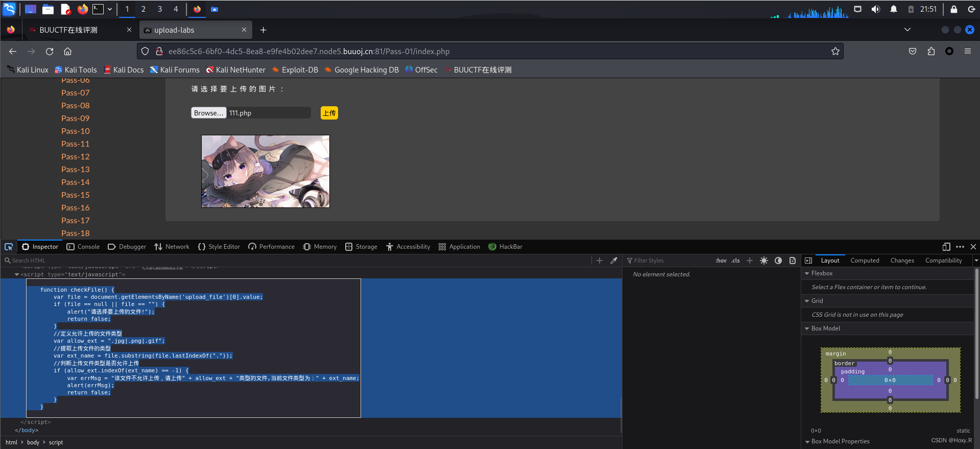The image size is (980, 449).
Task: Open Pass-13 link in sidebar
Action: [x=76, y=170]
